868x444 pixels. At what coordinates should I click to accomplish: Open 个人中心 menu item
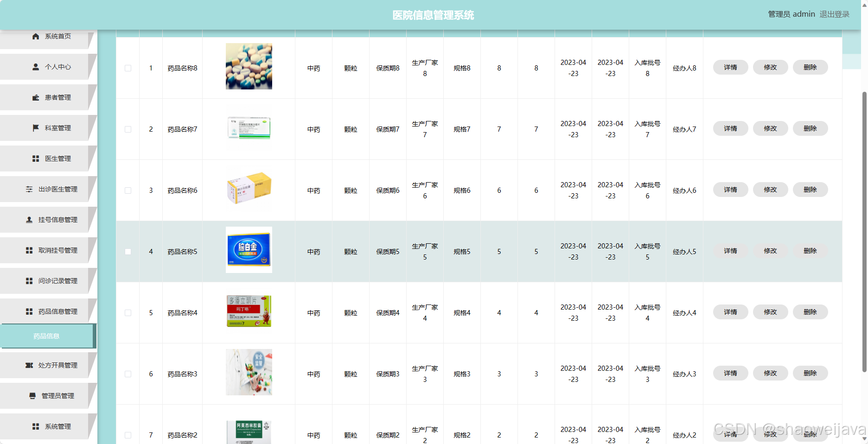(48, 67)
